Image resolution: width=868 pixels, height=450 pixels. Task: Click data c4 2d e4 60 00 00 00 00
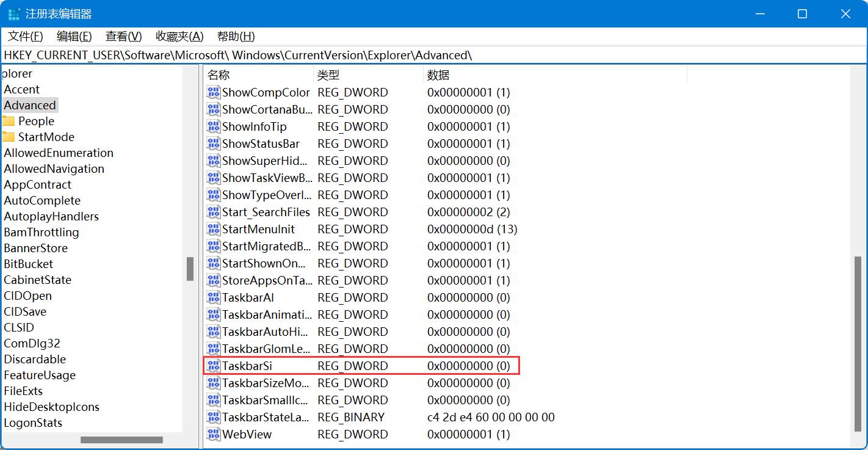point(491,417)
